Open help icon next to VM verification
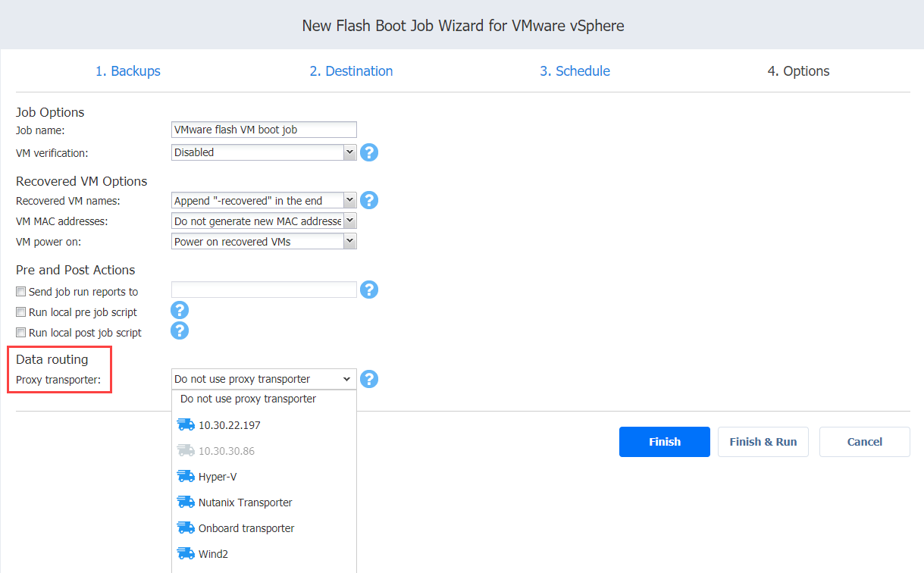This screenshot has width=924, height=573. (x=369, y=152)
